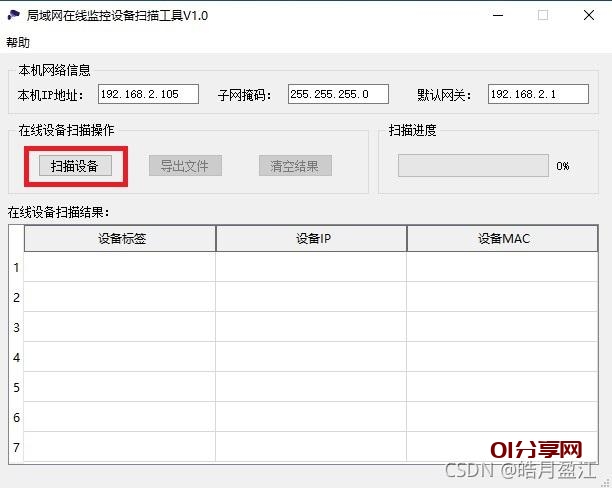The height and width of the screenshot is (488, 612).
Task: Click the 导出文件 export button
Action: click(185, 166)
